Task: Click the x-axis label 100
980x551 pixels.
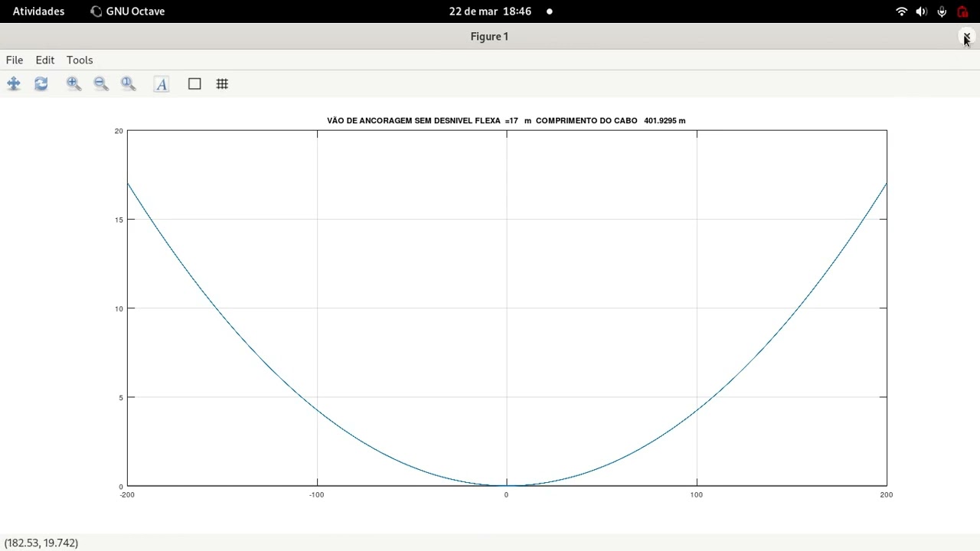Action: (696, 494)
